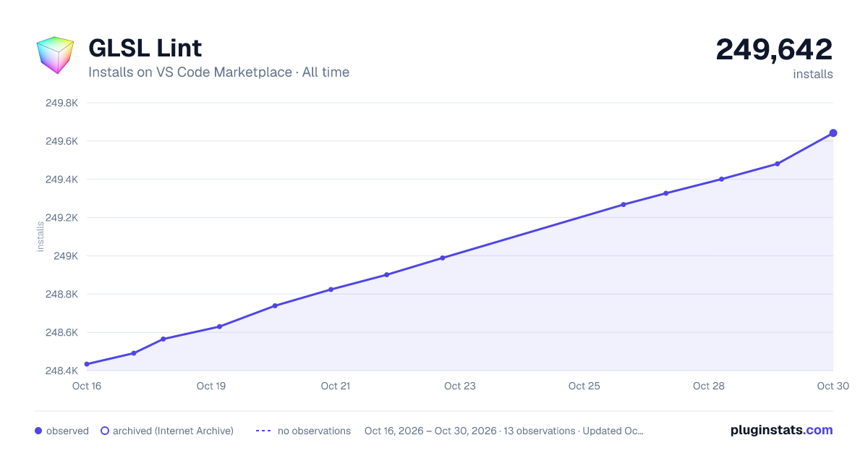Click the Oct 19 x-axis label
Screen dimensions: 868x456
[x=211, y=386]
